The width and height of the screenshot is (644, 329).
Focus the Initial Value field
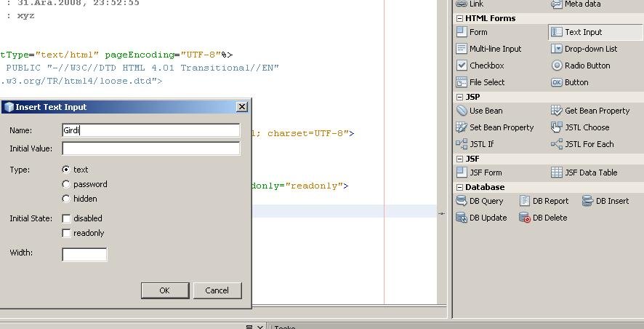click(x=150, y=148)
